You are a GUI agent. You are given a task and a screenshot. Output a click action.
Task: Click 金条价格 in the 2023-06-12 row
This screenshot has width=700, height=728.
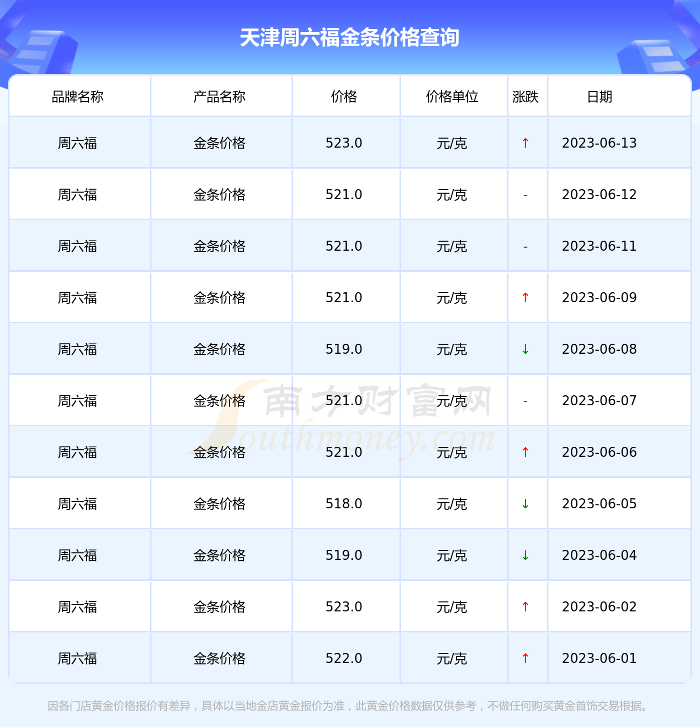click(x=219, y=195)
